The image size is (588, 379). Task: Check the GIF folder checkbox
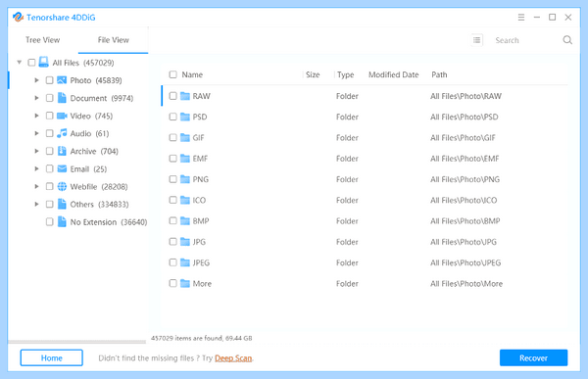(172, 137)
